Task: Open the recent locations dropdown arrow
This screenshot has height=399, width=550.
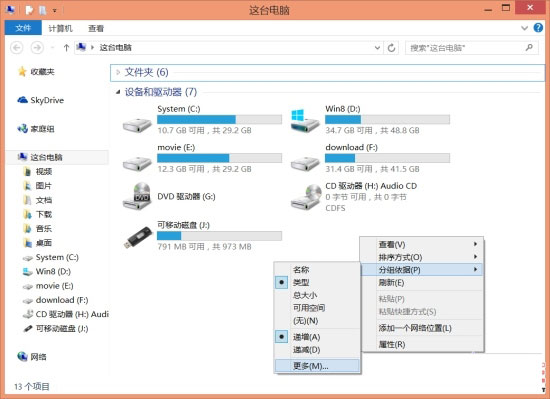Action: click(53, 47)
